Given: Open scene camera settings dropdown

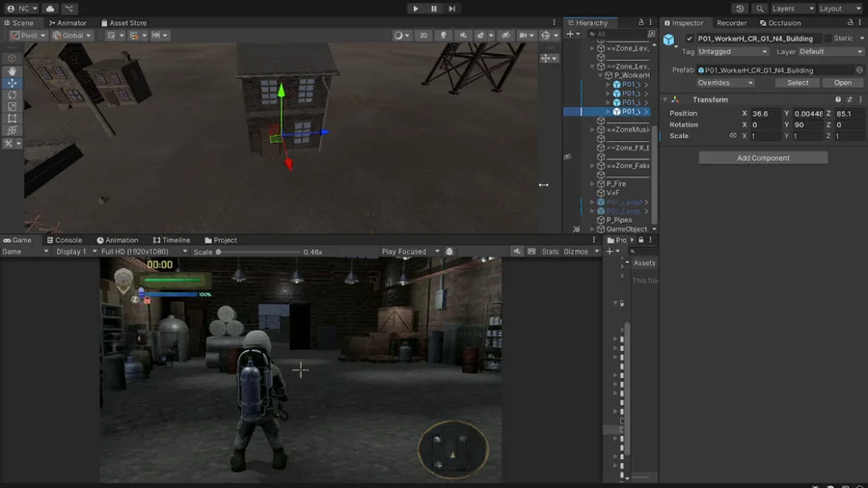Looking at the screenshot, I should (x=526, y=35).
